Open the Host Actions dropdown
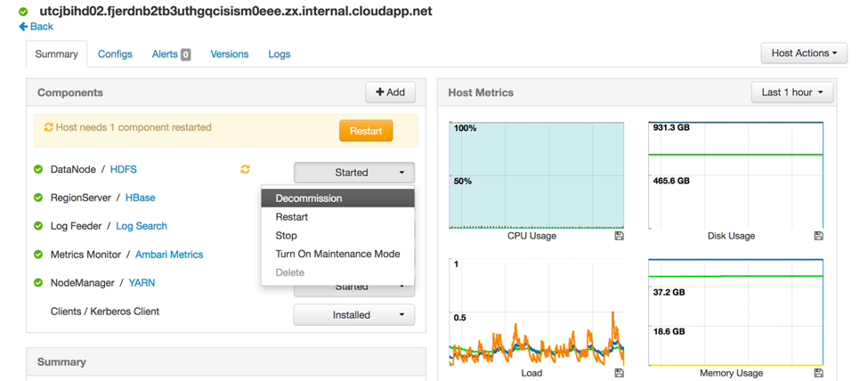 803,53
